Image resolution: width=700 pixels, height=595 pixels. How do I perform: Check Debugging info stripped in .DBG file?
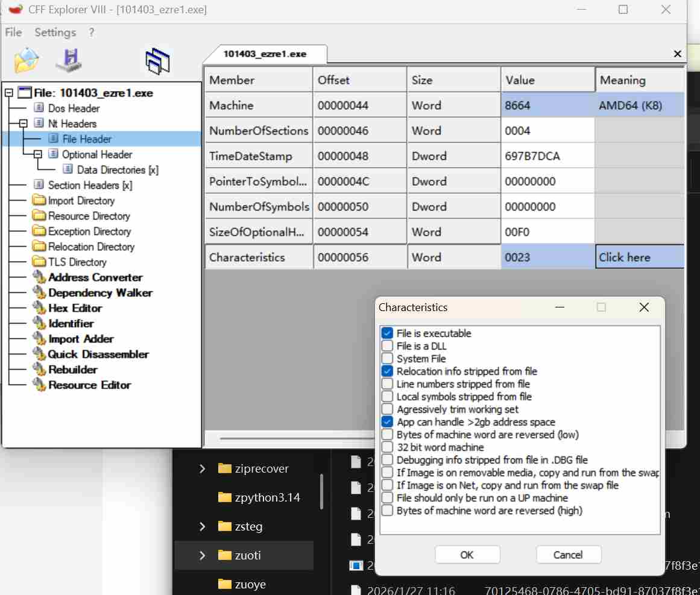[388, 460]
